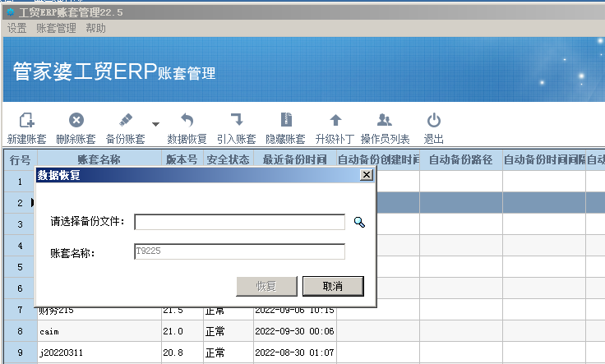
Task: Click the 删除账套 toolbar icon
Action: 76,120
